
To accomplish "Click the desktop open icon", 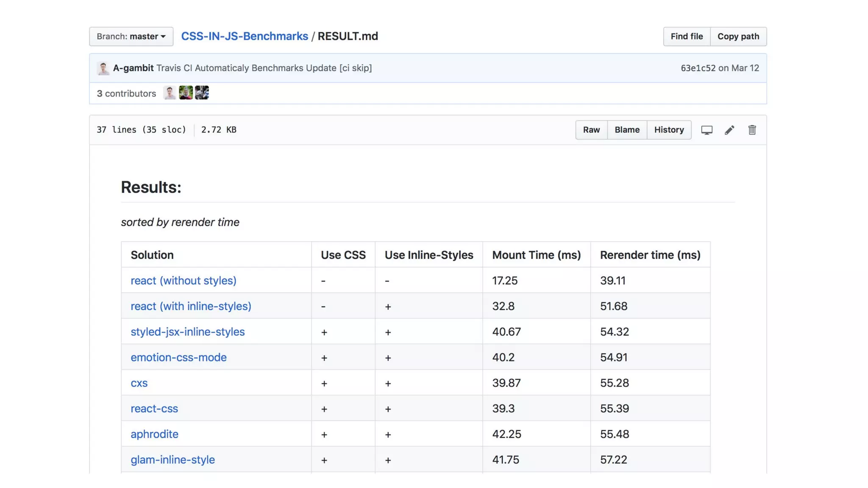I will click(707, 130).
